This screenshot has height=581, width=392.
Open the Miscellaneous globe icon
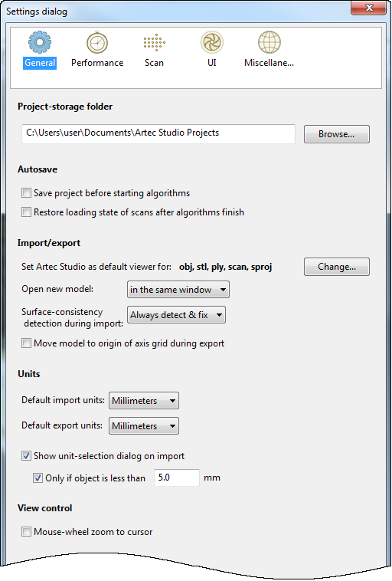point(269,42)
